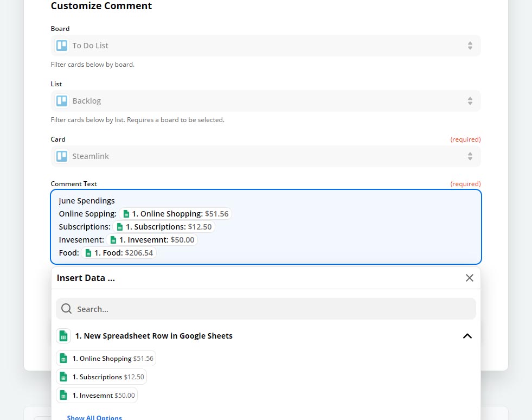Click the Google Sheets icon beside New Spreadsheet Row

click(63, 336)
